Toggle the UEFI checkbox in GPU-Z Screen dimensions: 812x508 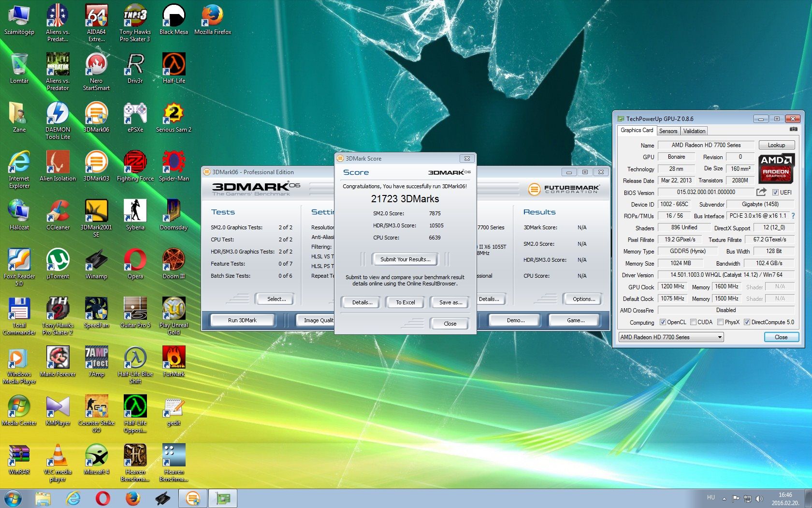pos(775,193)
